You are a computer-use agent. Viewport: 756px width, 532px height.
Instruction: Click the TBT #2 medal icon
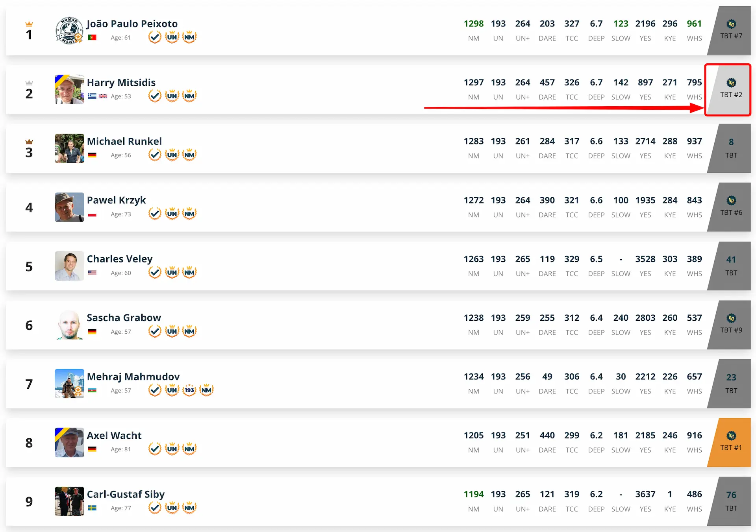731,83
